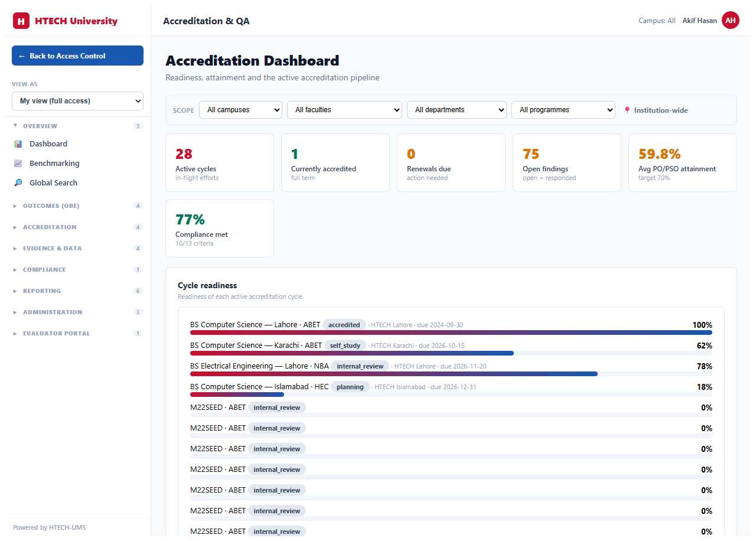Click the AH user avatar
The height and width of the screenshot is (541, 756).
[731, 21]
